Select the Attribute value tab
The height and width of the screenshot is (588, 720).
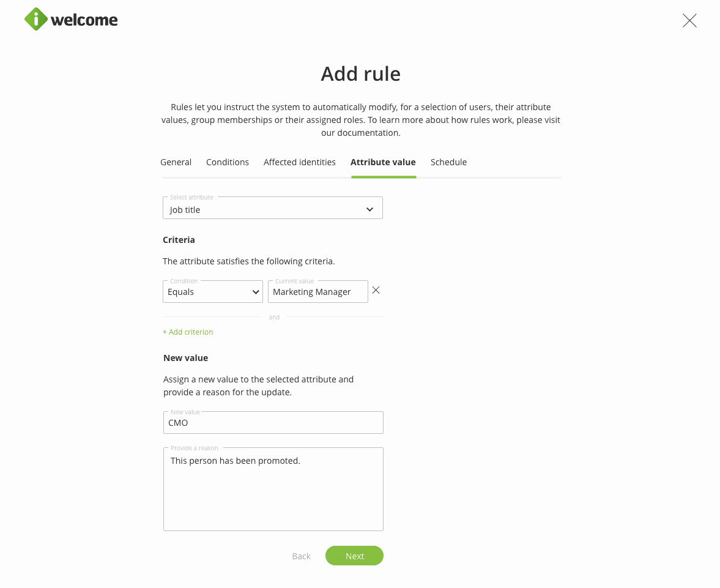click(383, 162)
